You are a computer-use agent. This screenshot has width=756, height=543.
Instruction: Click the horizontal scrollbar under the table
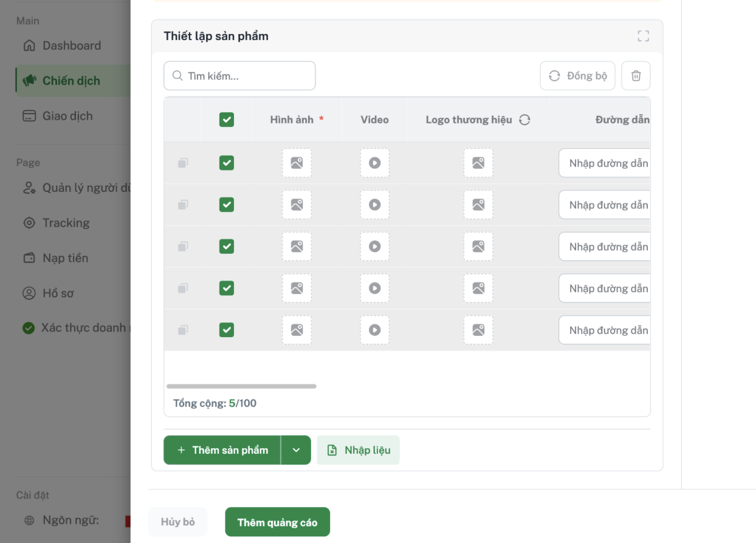(x=241, y=386)
